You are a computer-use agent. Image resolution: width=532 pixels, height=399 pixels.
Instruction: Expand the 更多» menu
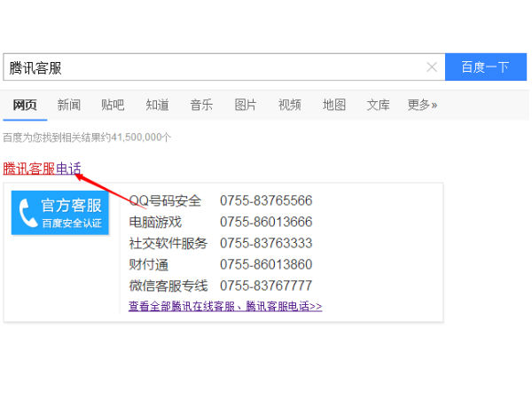tap(422, 105)
